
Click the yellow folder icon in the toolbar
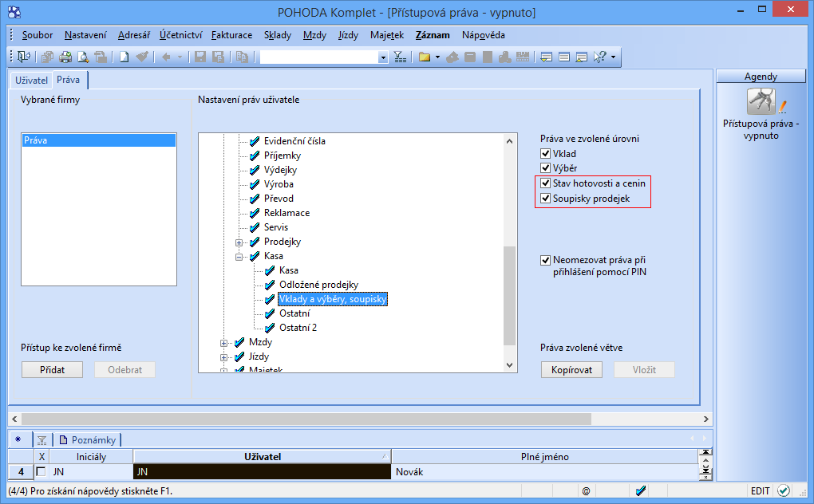pyautogui.click(x=425, y=57)
